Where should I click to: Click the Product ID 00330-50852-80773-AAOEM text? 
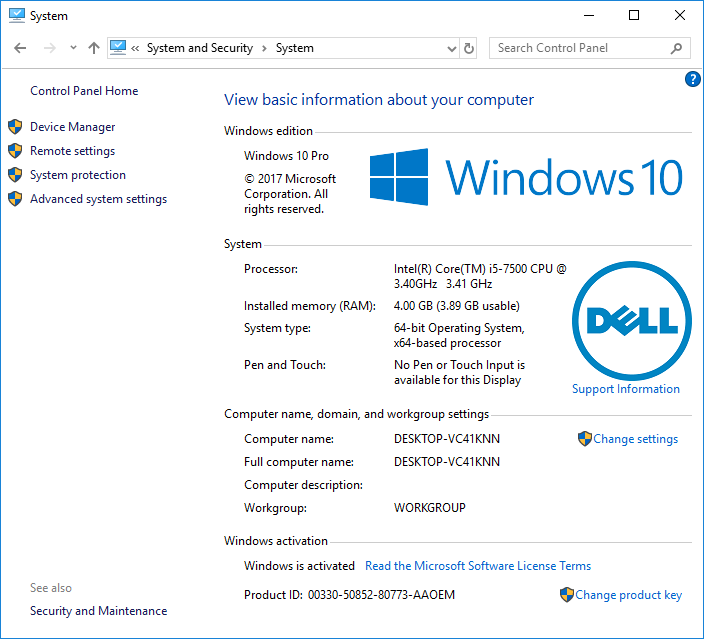tap(349, 595)
